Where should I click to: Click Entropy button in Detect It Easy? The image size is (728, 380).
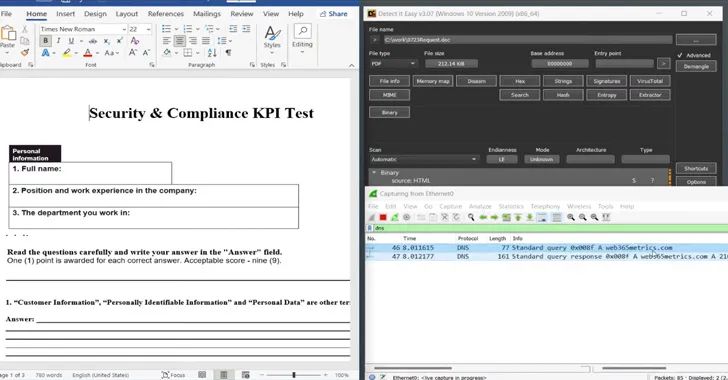(x=606, y=95)
